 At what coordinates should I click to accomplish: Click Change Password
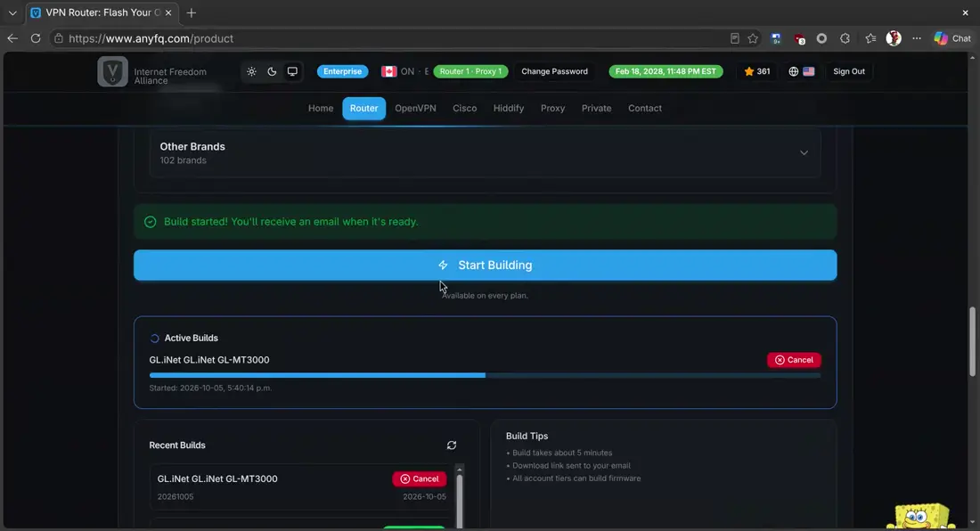[x=554, y=71]
